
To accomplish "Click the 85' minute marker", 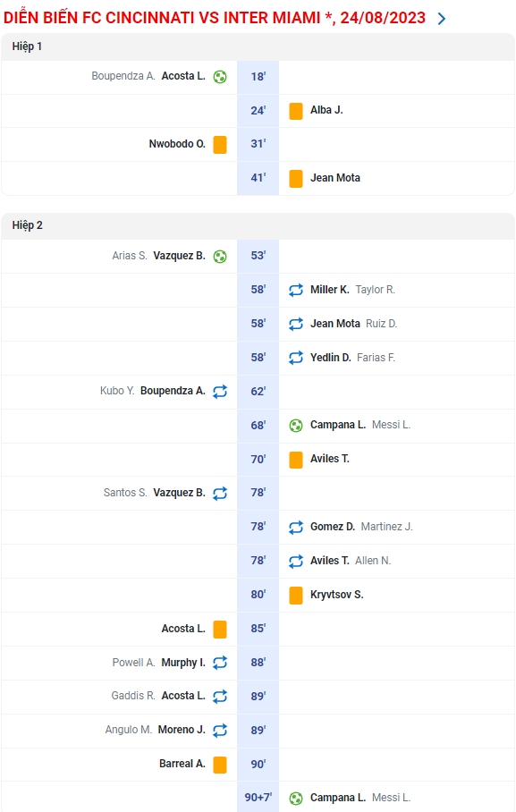I will click(x=258, y=629).
